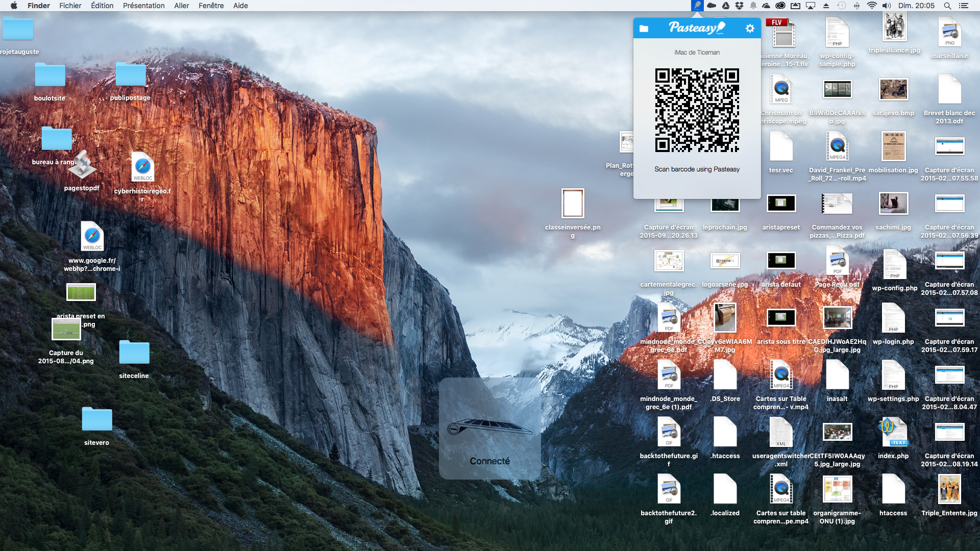Open Creative Cloud menu bar icon
This screenshot has width=980, height=551.
pyautogui.click(x=780, y=6)
